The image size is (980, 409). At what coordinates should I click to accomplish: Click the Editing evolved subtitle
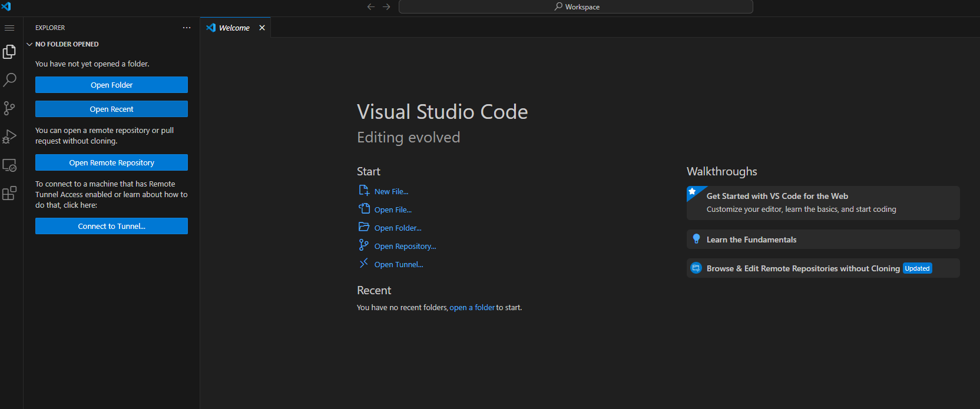[409, 137]
